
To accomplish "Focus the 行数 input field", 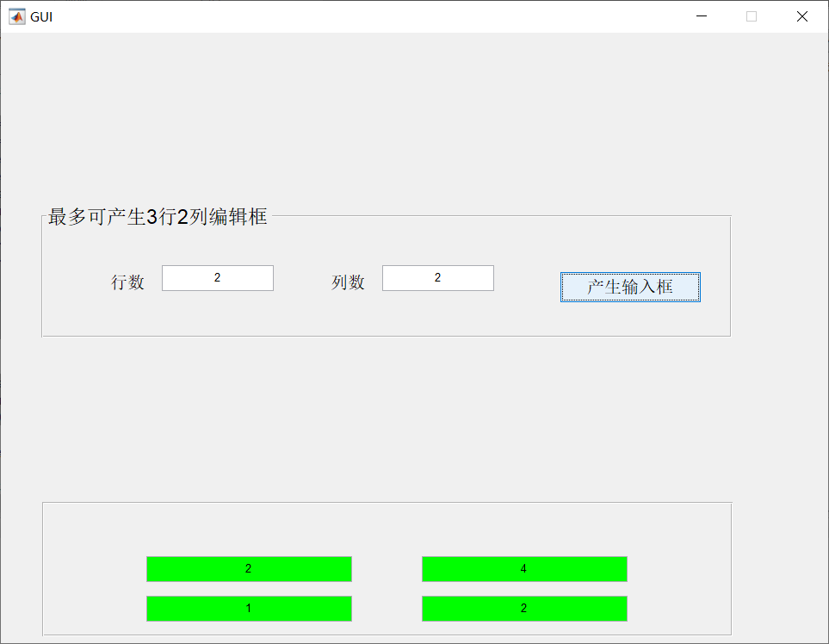I will click(217, 278).
